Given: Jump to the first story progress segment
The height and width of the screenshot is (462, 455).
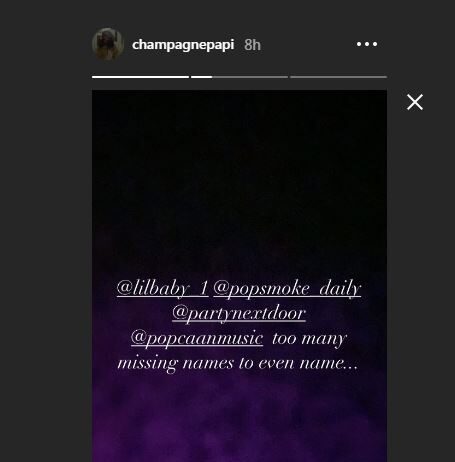Looking at the screenshot, I should click(140, 77).
